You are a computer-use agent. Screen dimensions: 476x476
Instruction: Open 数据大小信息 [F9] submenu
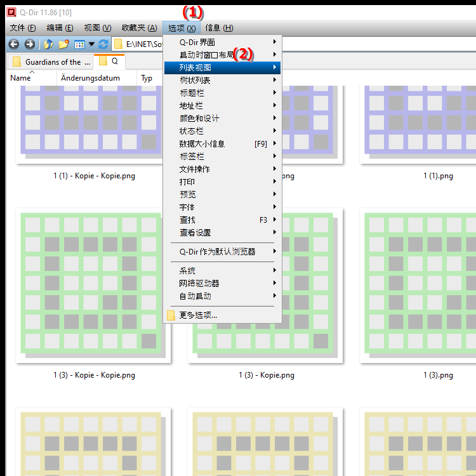tap(222, 144)
